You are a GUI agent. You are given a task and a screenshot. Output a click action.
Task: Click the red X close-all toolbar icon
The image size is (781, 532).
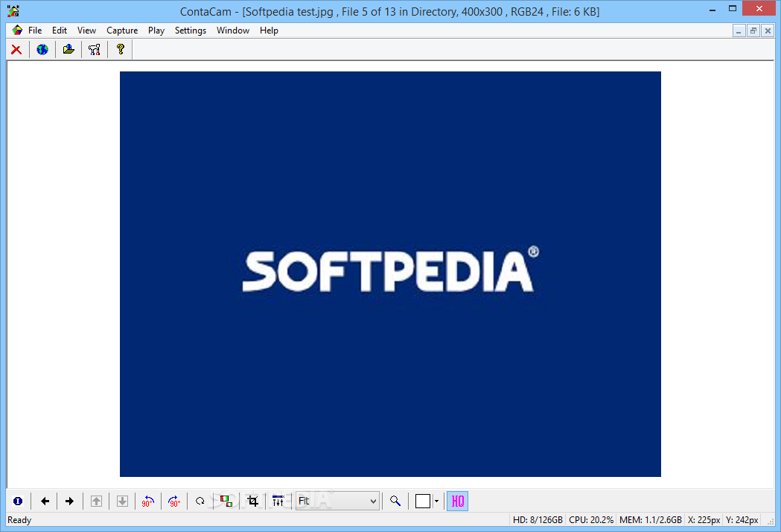point(16,49)
